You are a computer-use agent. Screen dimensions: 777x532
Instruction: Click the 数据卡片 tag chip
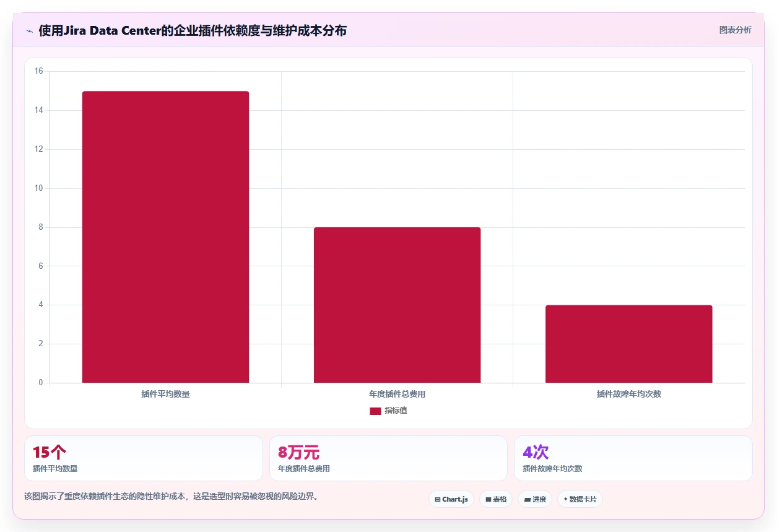coord(580,499)
